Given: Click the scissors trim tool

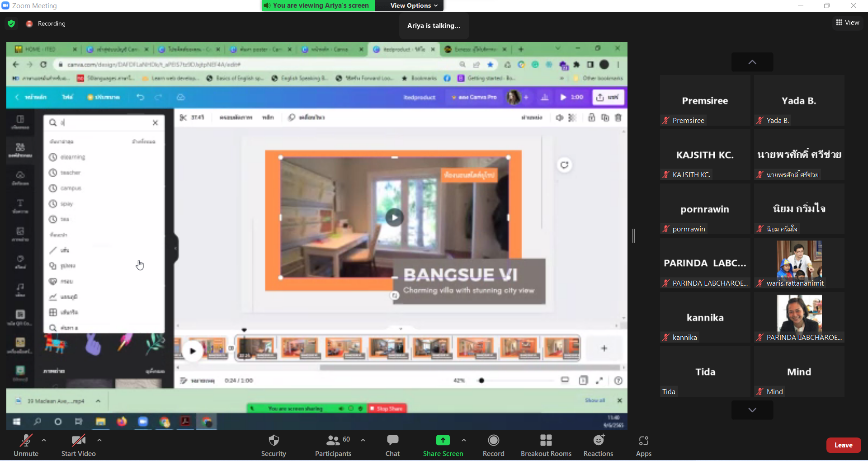Looking at the screenshot, I should pos(183,118).
